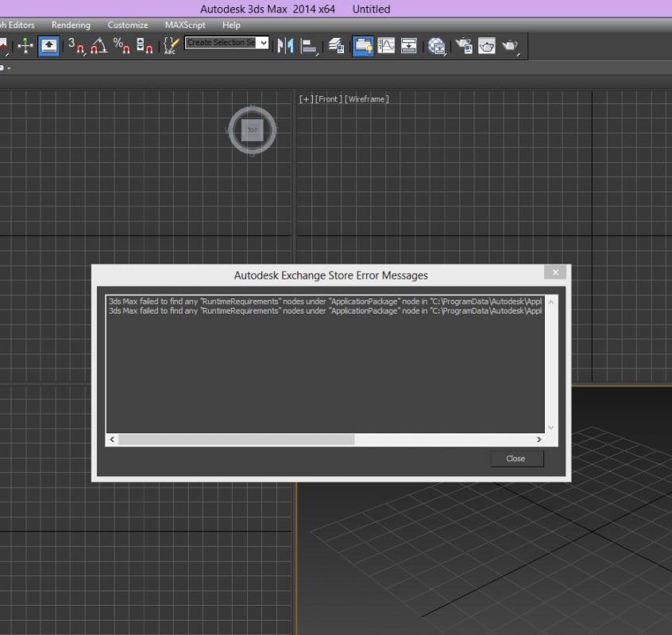The width and height of the screenshot is (672, 635).
Task: Open the Material Editor
Action: coord(437,46)
